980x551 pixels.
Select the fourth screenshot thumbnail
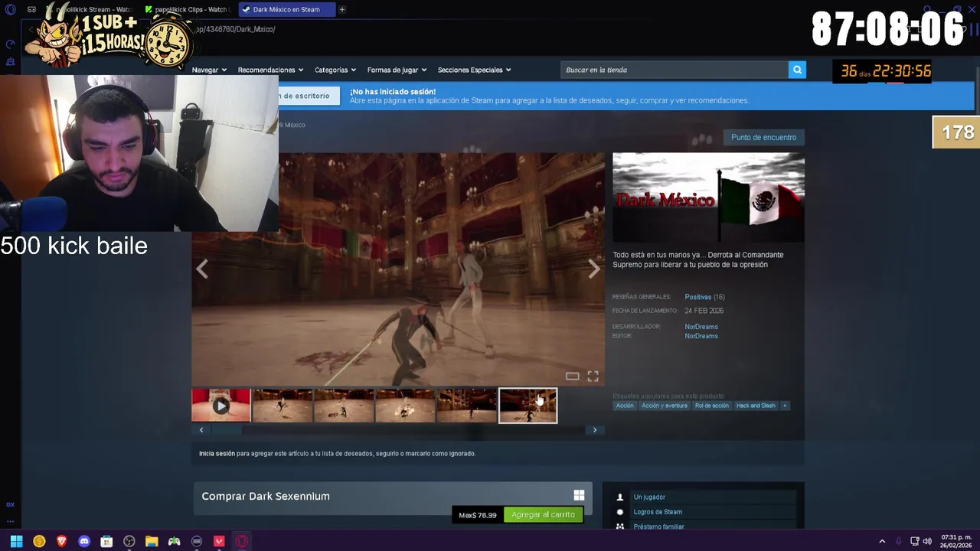(405, 406)
